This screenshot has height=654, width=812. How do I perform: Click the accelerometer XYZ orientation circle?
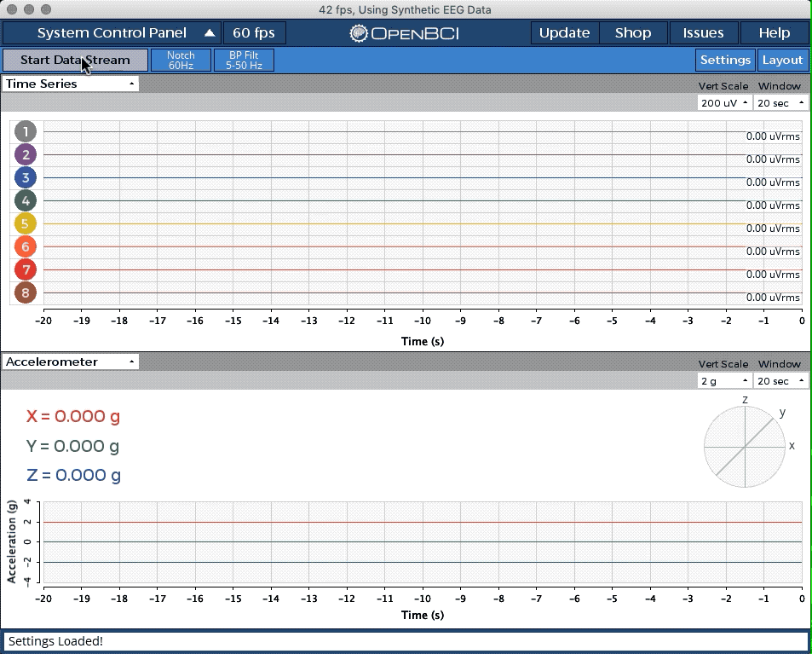coord(745,446)
